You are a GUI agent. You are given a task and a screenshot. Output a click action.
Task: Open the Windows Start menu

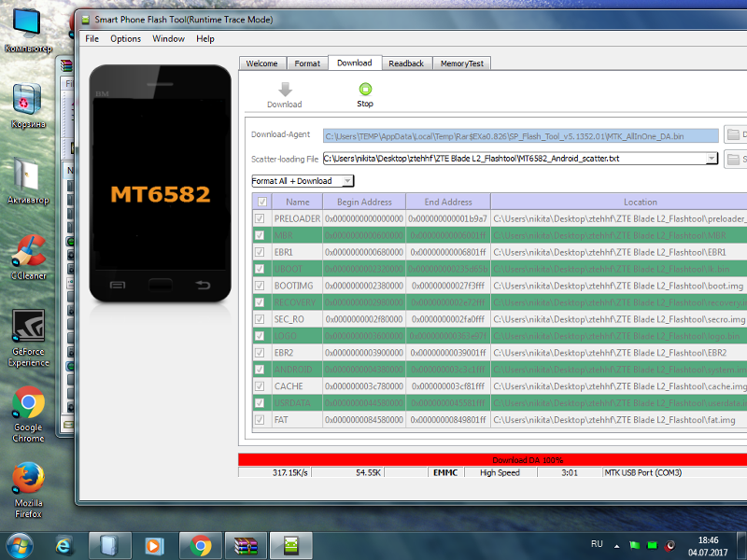tap(20, 546)
